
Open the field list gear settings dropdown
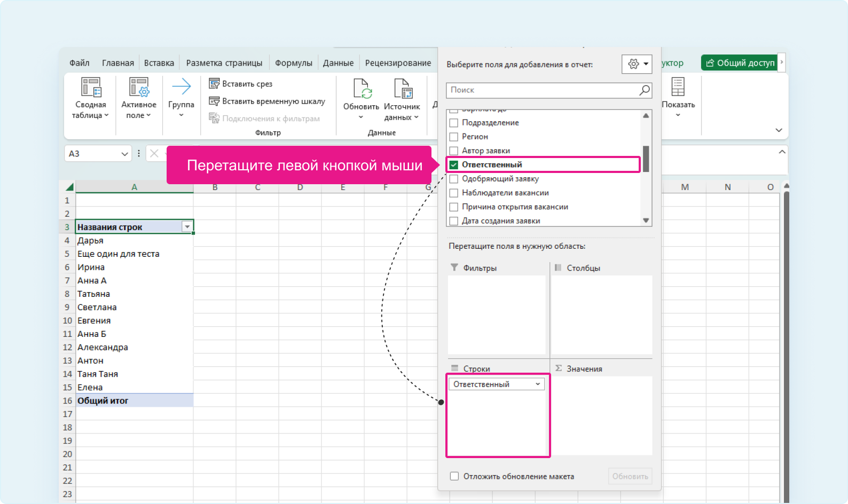[637, 64]
